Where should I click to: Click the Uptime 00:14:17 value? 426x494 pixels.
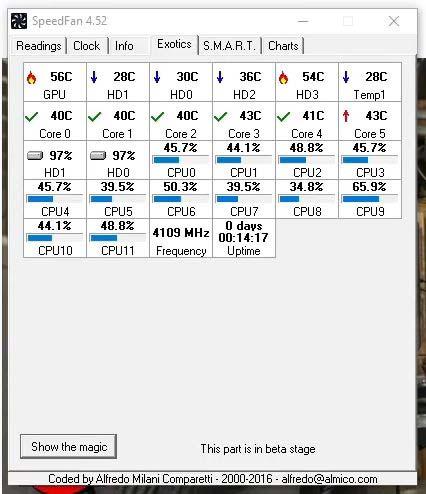tap(244, 238)
